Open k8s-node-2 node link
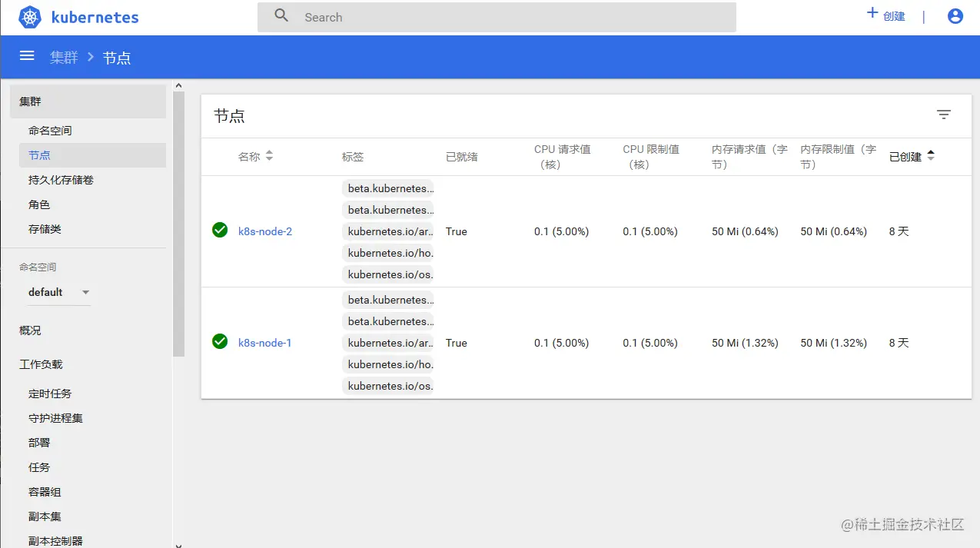The width and height of the screenshot is (980, 548). [x=265, y=231]
